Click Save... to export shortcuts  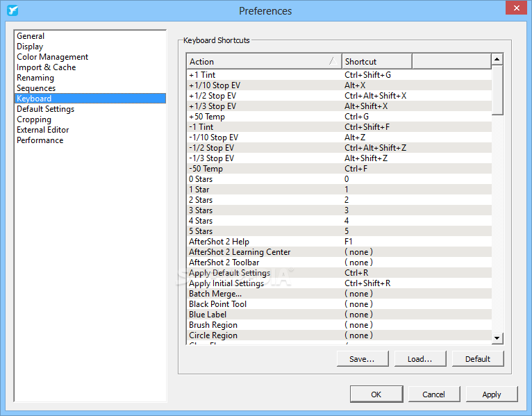tap(363, 359)
